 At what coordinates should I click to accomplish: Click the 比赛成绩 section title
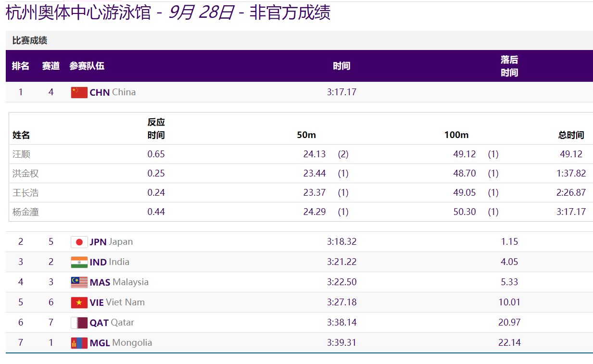(30, 41)
